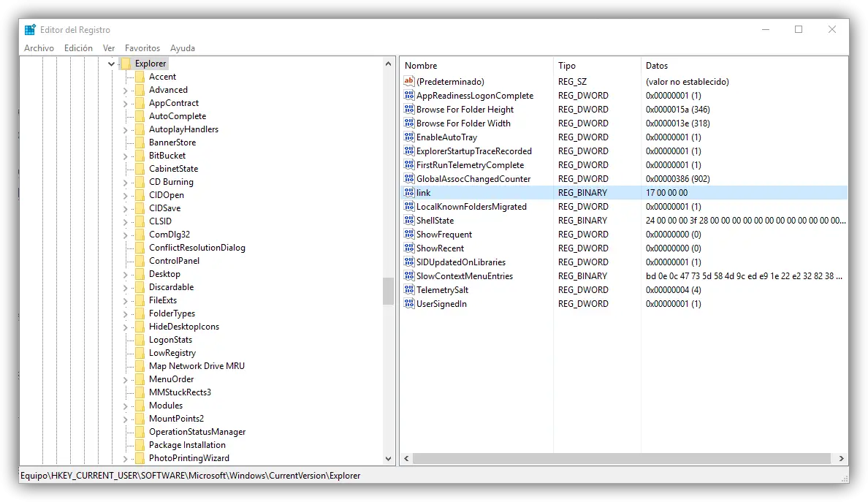
Task: Click the CabinetState key folder icon
Action: click(x=140, y=169)
